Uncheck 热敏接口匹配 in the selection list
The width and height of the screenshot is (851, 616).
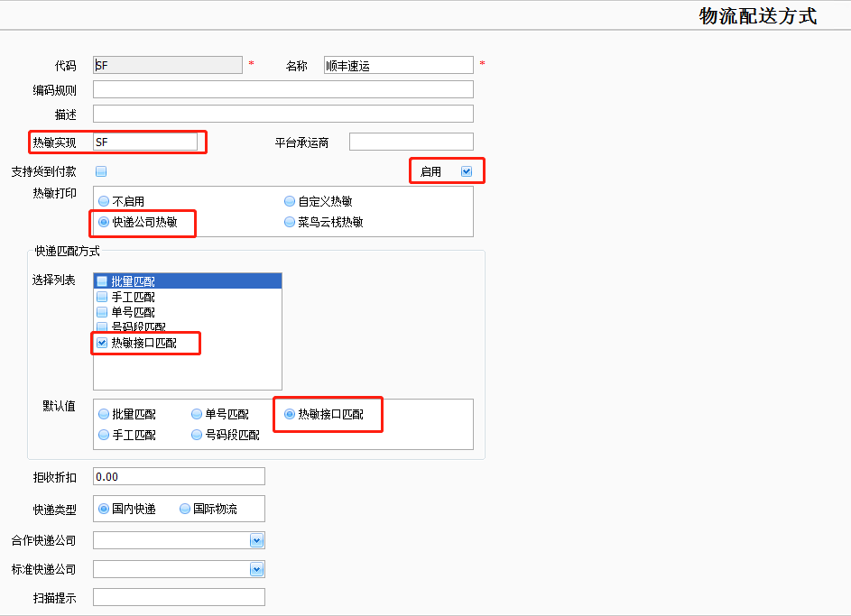(x=101, y=343)
